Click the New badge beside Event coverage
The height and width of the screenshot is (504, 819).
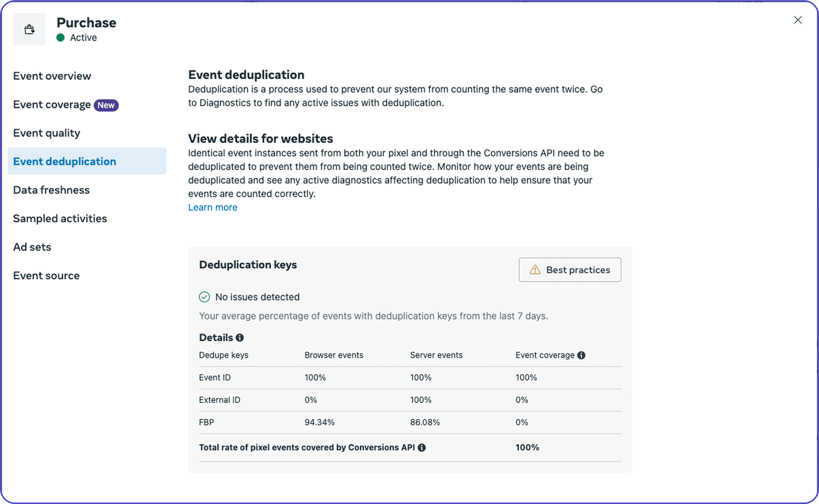(106, 105)
